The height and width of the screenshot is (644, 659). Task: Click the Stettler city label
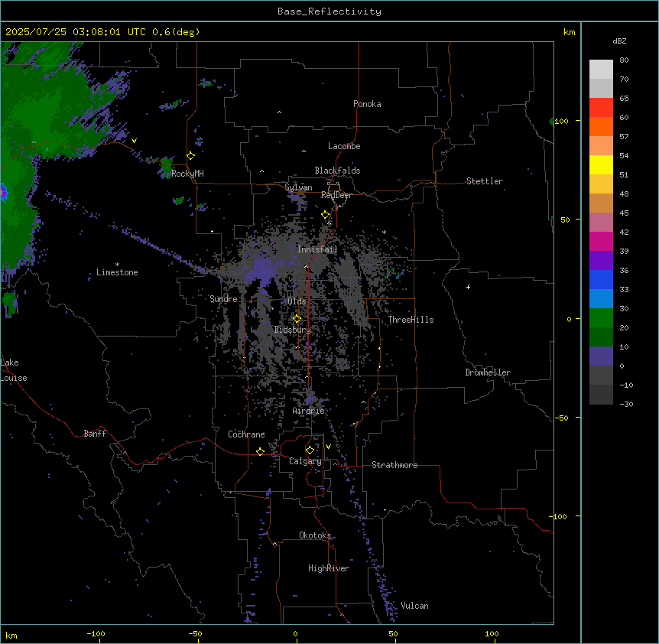(x=485, y=181)
